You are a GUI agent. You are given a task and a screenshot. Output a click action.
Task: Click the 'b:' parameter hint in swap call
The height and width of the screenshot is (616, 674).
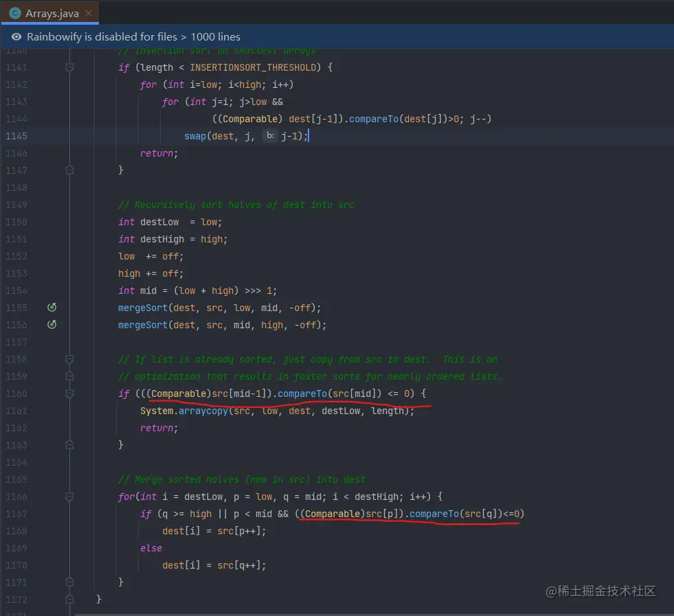270,136
